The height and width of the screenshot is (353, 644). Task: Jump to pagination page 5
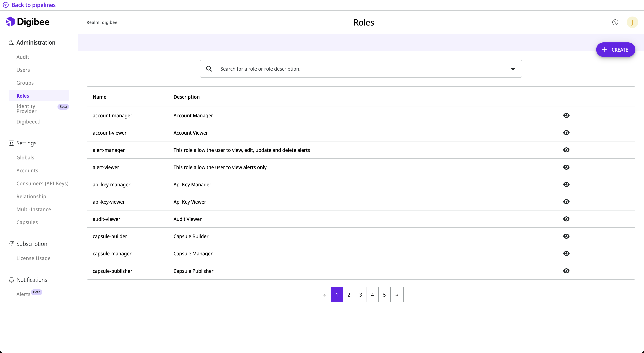click(x=384, y=295)
